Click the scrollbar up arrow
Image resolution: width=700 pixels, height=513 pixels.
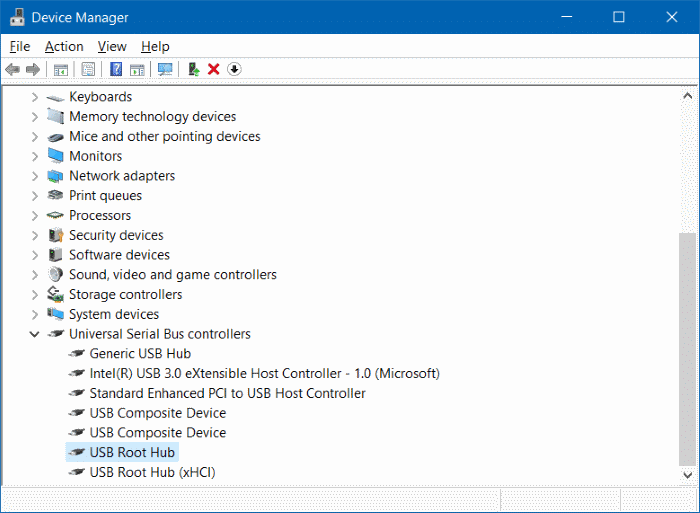click(x=688, y=96)
